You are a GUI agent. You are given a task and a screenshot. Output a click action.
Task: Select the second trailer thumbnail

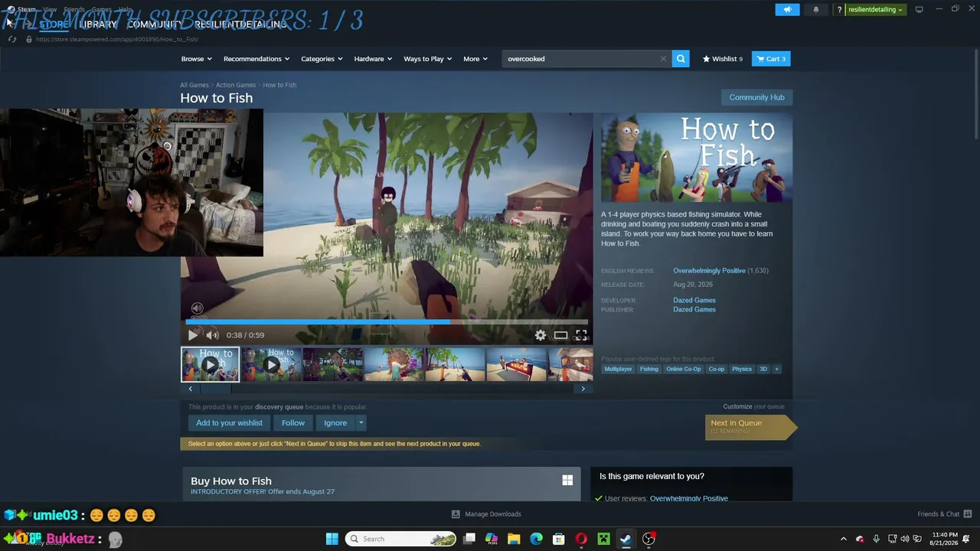(x=271, y=364)
